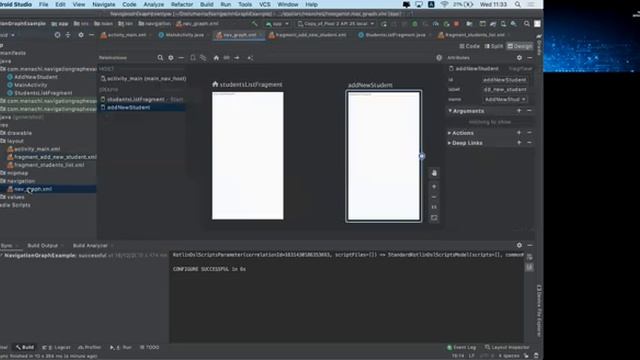Open build panel gear settings
Viewport: 640px width, 360px height.
pos(519,245)
